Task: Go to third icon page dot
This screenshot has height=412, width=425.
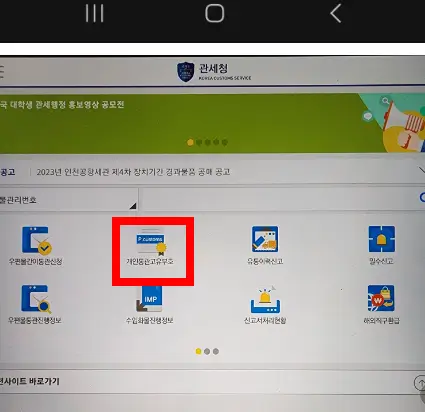Action: tap(216, 351)
